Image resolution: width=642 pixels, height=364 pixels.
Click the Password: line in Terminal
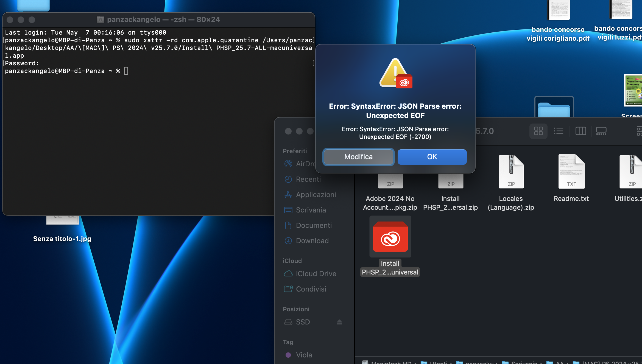[22, 63]
